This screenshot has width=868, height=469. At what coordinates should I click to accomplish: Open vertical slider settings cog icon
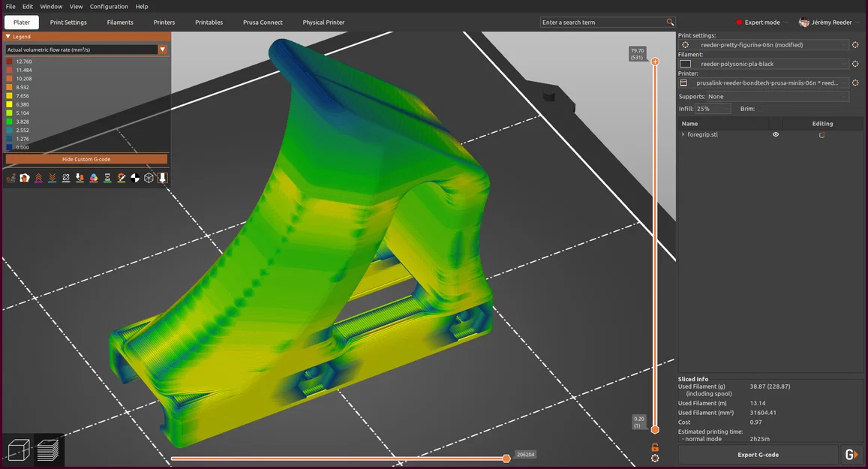pyautogui.click(x=655, y=458)
